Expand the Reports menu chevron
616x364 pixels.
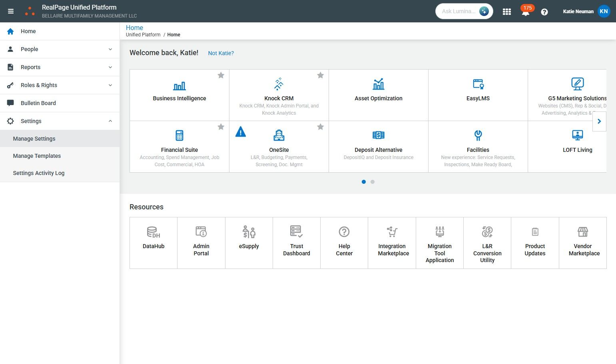[110, 67]
